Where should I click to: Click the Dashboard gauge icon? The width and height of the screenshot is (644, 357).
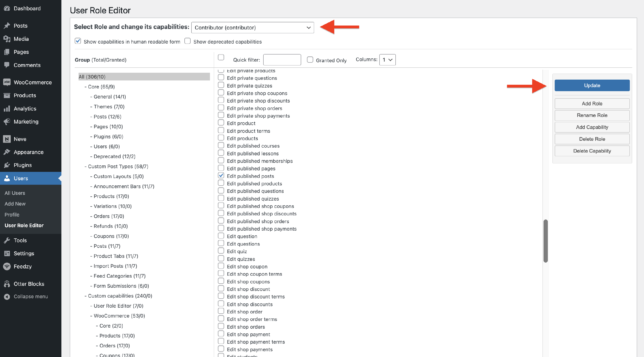click(7, 9)
